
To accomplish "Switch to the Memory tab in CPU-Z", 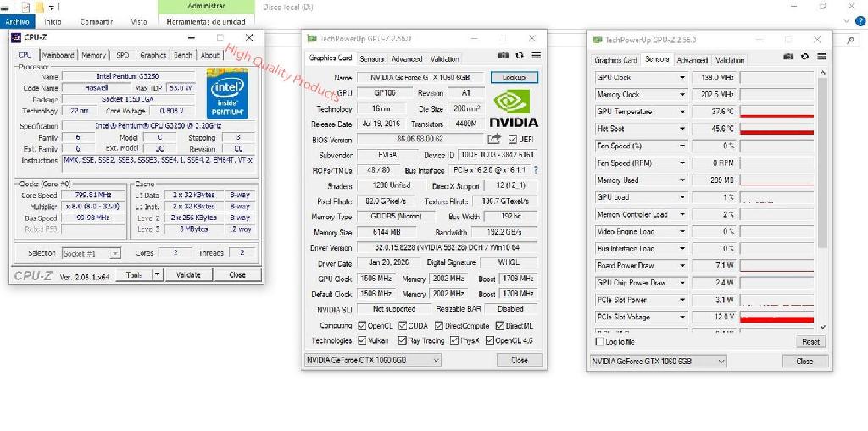I will 93,55.
